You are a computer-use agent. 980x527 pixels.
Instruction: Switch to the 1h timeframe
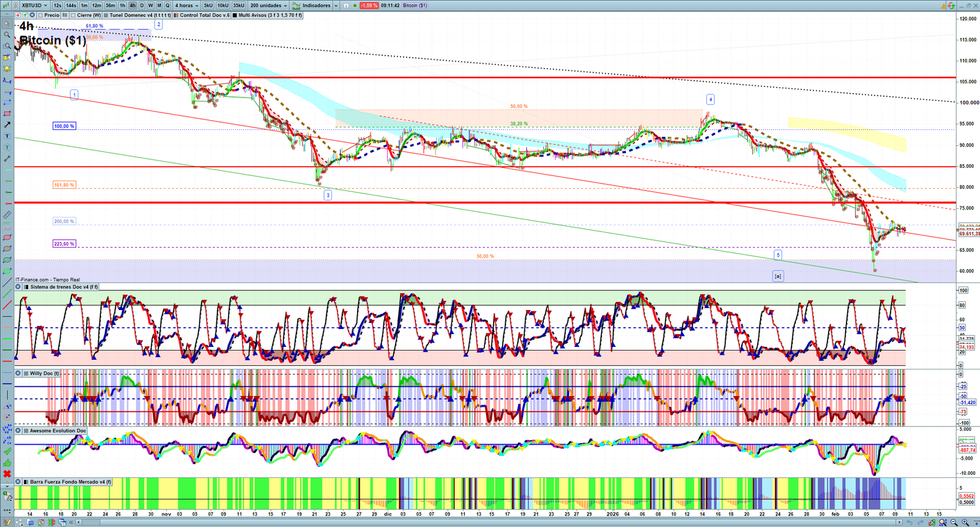(x=123, y=6)
